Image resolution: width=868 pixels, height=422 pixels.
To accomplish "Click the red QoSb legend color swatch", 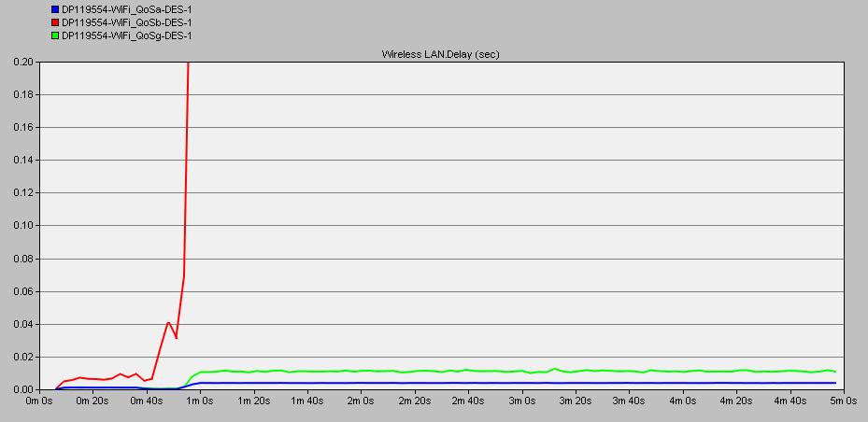I will tap(55, 22).
